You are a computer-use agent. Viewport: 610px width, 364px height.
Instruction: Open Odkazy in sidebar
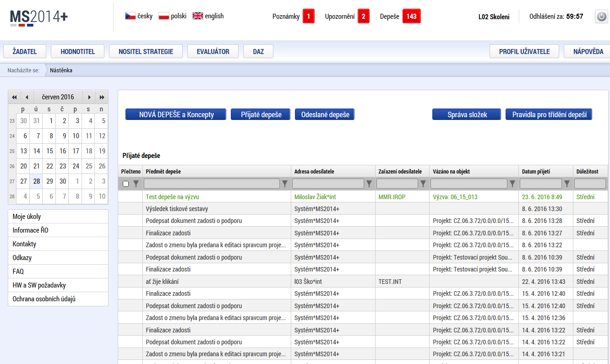pos(58,258)
